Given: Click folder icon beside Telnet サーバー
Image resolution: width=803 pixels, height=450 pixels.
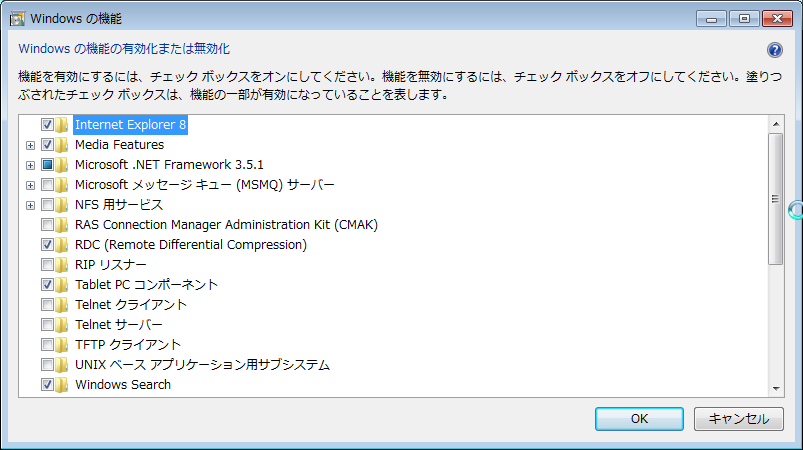Looking at the screenshot, I should (x=61, y=325).
